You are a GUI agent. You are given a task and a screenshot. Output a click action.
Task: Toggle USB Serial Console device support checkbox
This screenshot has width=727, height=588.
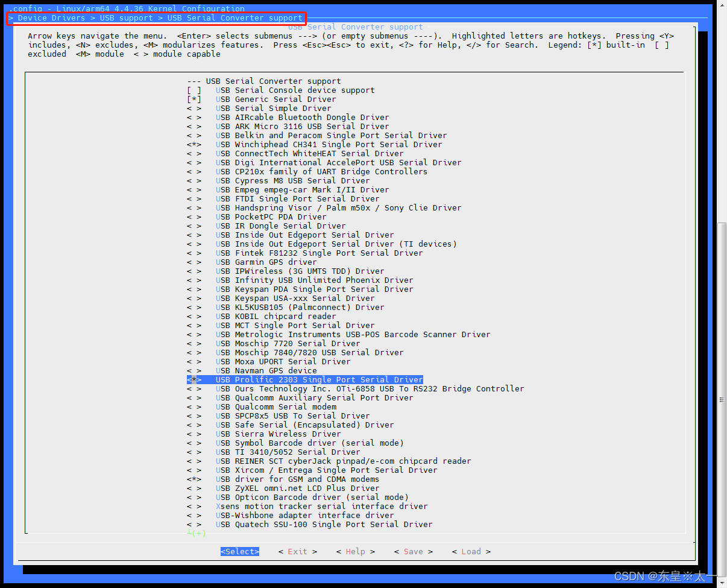point(194,90)
